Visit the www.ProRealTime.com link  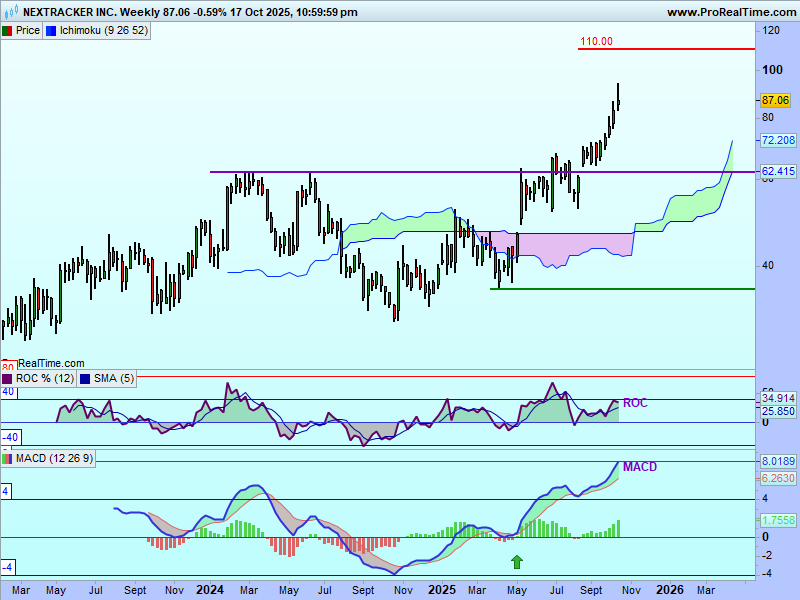tap(729, 12)
